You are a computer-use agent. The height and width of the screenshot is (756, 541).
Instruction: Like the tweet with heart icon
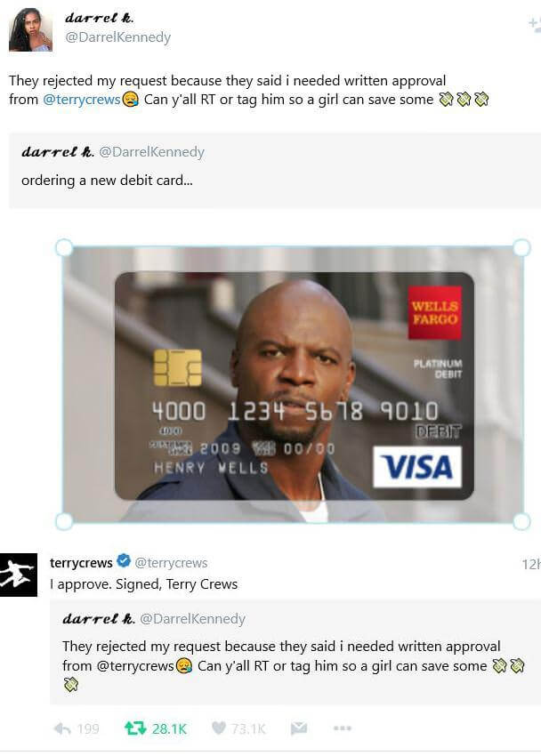(x=218, y=728)
